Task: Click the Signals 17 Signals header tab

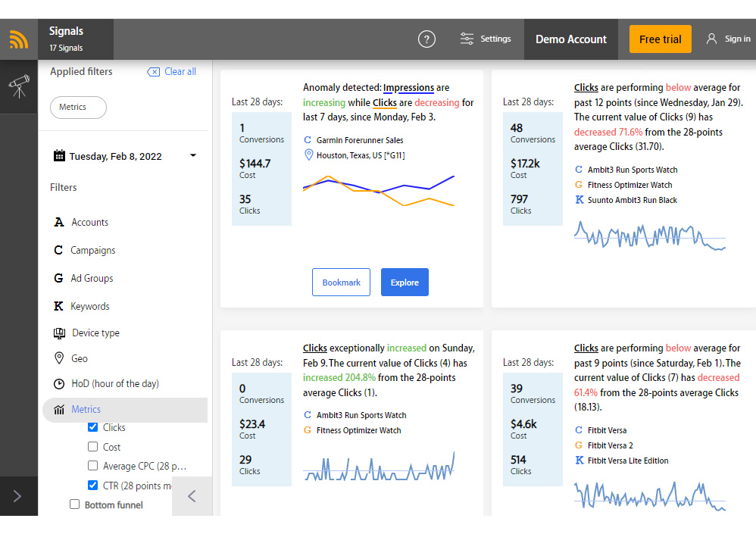Action: pos(76,39)
